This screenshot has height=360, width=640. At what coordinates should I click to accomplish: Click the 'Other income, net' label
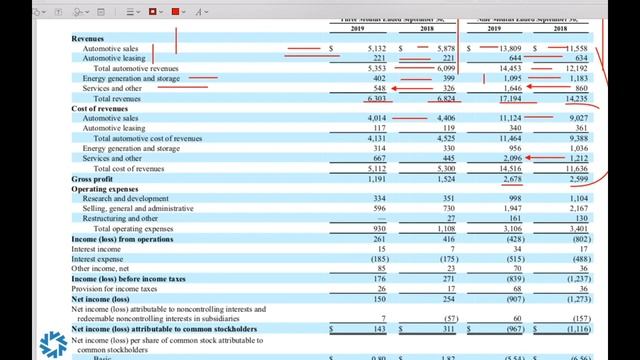100,269
